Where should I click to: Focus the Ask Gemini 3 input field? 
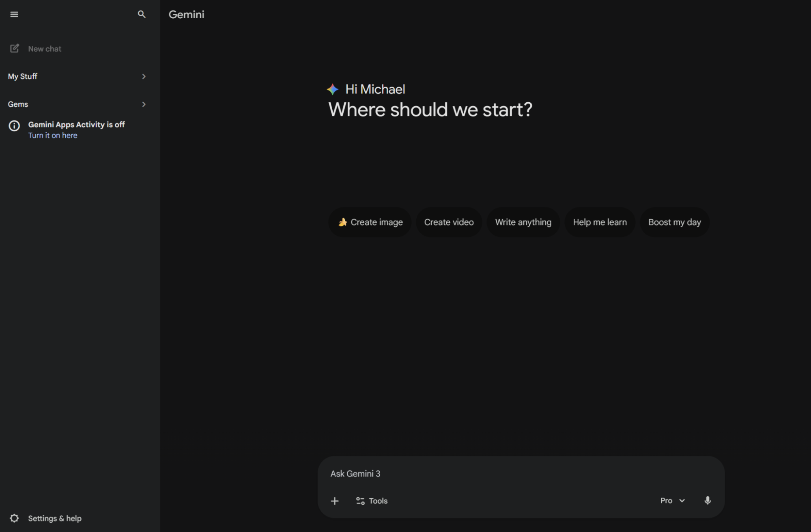click(521, 474)
